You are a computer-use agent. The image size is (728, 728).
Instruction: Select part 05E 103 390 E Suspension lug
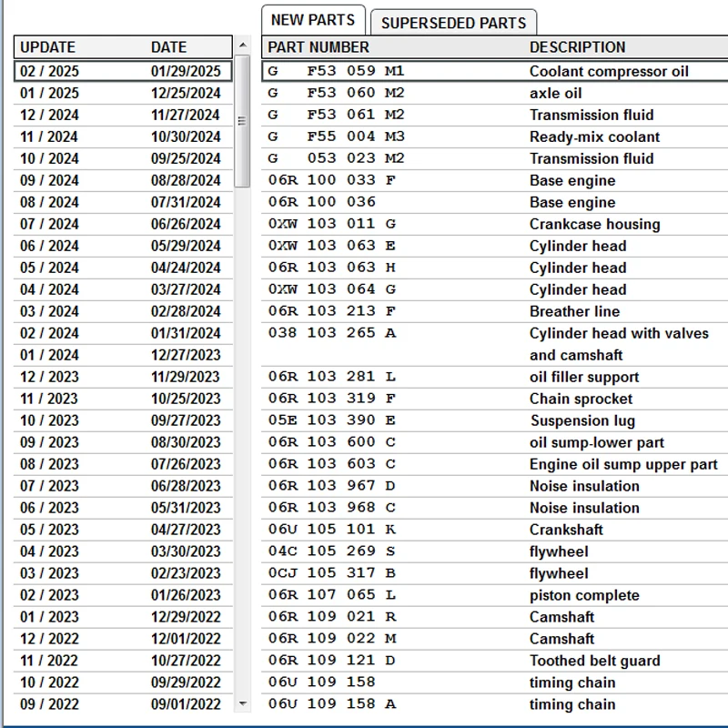(495, 420)
